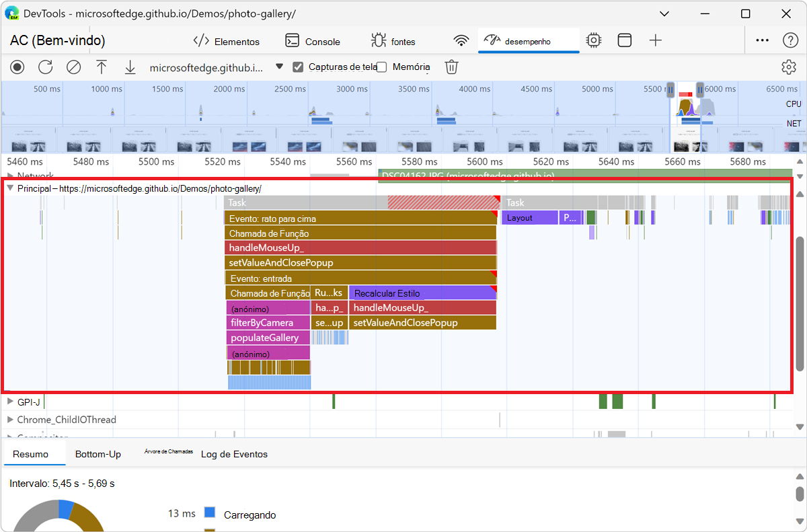
Task: Expand the Chrome_ChildIOThread track
Action: (x=10, y=420)
